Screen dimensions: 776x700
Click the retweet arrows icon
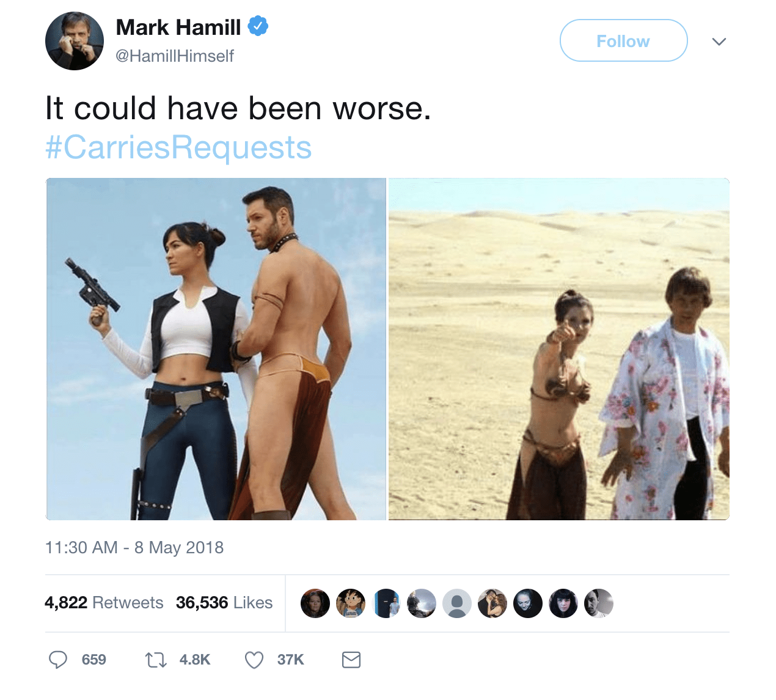[156, 660]
